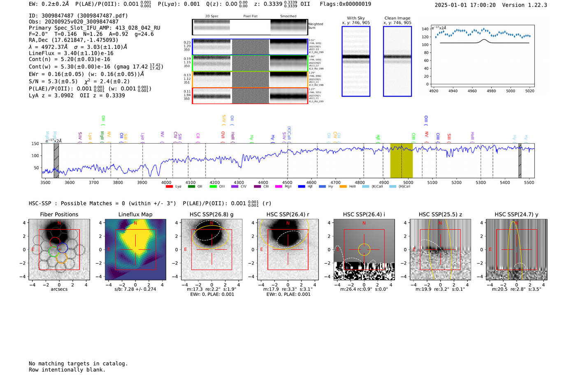Click the hatched gray band near 5460 Å
The width and height of the screenshot is (576, 392).
[x=520, y=161]
